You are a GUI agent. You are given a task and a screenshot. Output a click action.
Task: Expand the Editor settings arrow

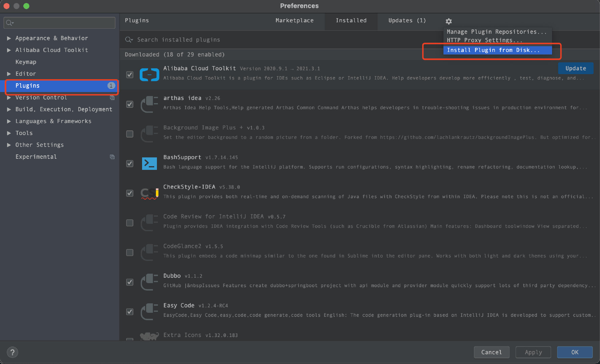tap(9, 74)
